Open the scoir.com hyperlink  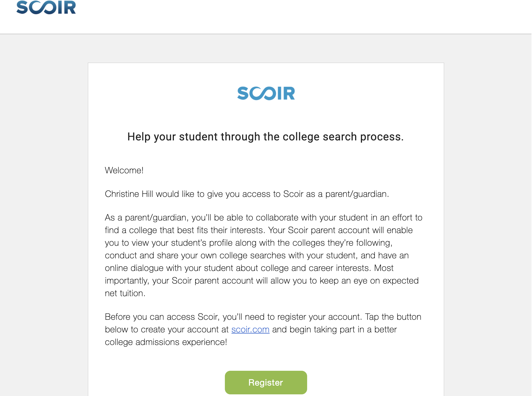[250, 329]
